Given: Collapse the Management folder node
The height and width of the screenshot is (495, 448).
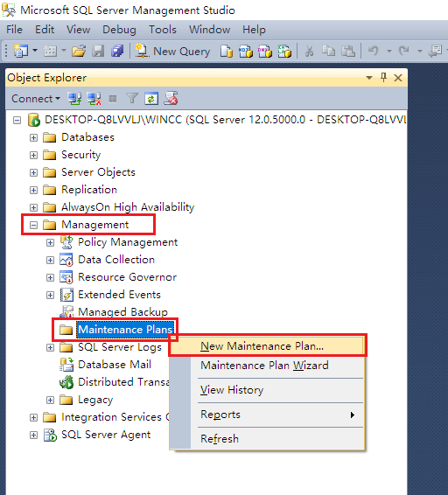Looking at the screenshot, I should coord(33,225).
